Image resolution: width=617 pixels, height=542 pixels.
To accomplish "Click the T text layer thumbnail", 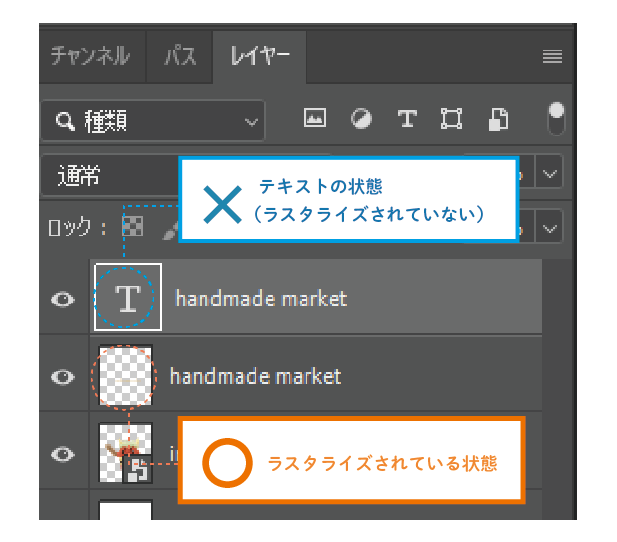I will click(128, 297).
